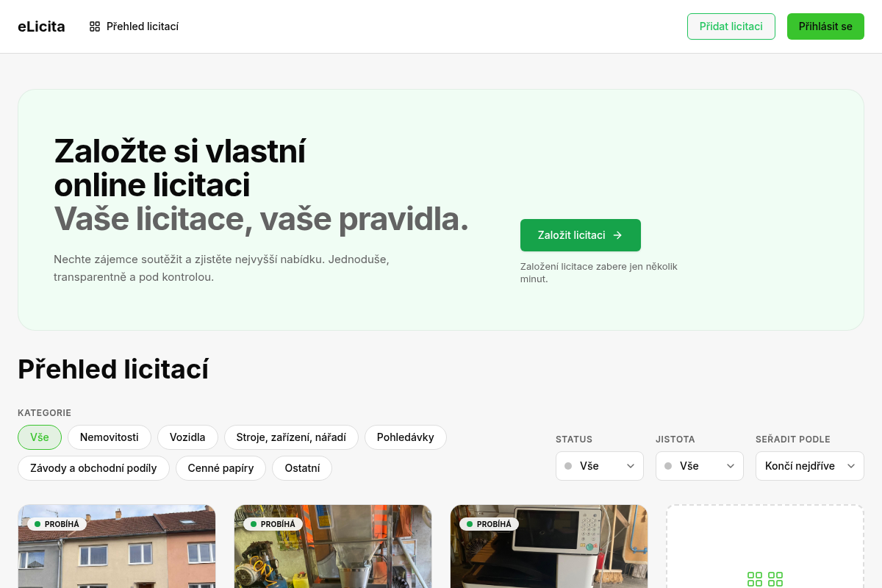Viewport: 882px width, 588px height.
Task: Click PROBÍHÁ badge on house card
Action: tap(57, 524)
